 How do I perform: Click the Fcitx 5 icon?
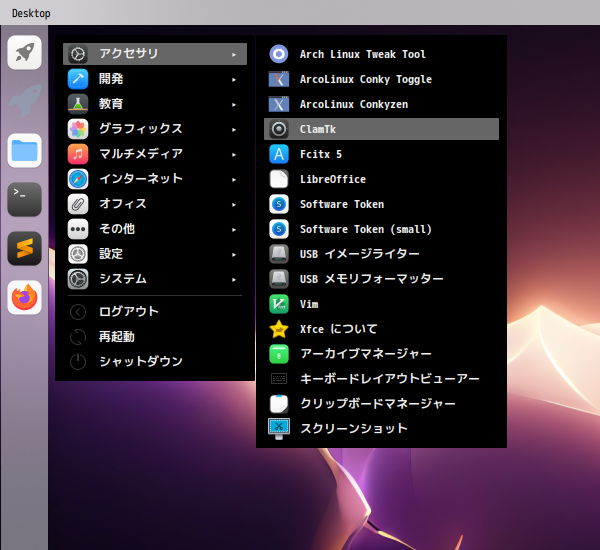(279, 154)
